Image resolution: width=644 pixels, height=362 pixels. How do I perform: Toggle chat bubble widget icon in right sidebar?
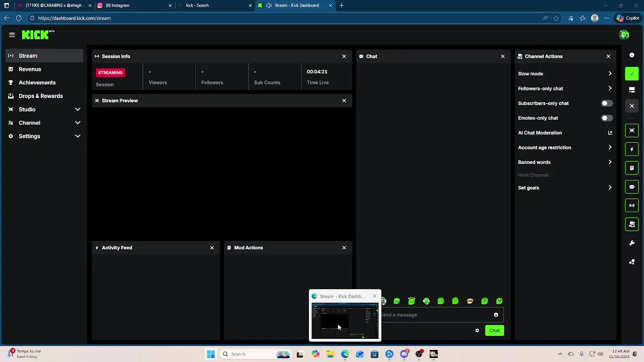pyautogui.click(x=632, y=187)
